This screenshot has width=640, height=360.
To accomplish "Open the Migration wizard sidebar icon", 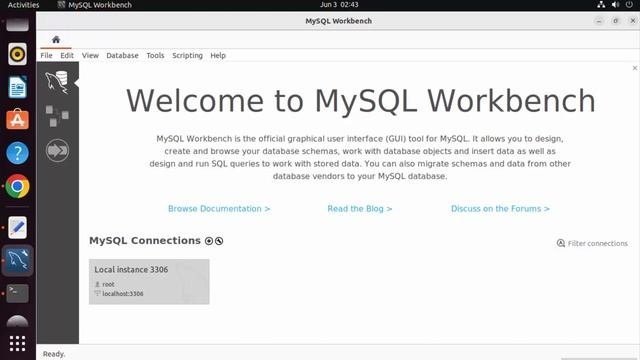I will (x=57, y=150).
